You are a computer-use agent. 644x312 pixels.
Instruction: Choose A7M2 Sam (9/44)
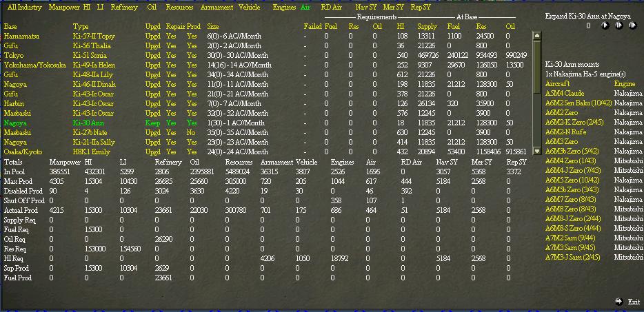tap(570, 238)
